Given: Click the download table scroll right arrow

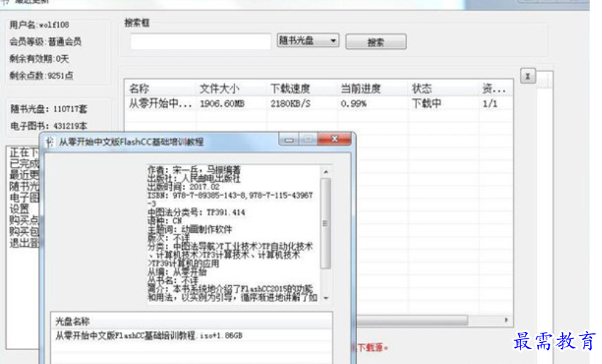Looking at the screenshot, I should pyautogui.click(x=507, y=320).
